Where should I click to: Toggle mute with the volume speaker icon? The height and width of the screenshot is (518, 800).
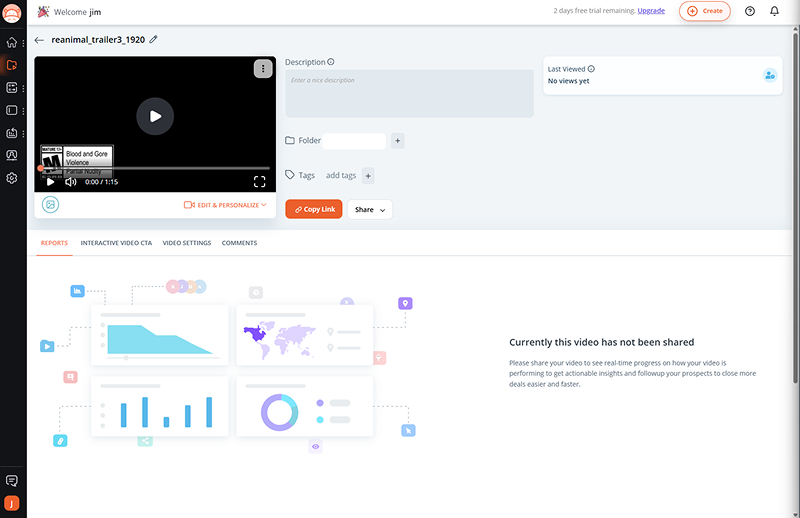71,182
